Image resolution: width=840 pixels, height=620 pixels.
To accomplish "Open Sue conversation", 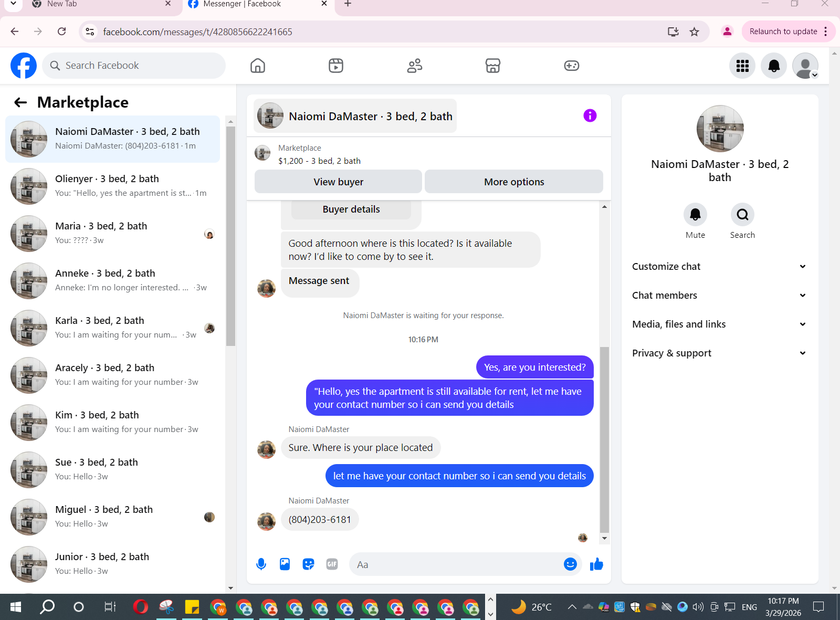I will tap(112, 470).
